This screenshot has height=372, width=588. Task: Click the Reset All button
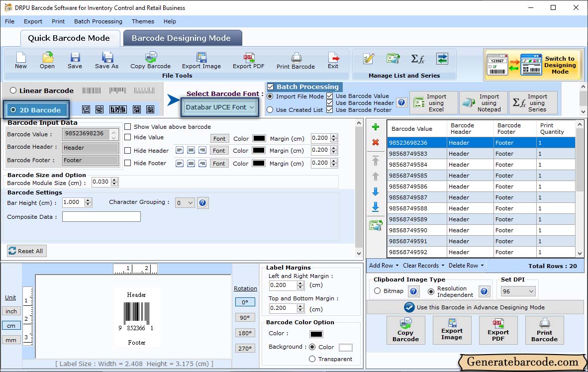click(x=27, y=251)
